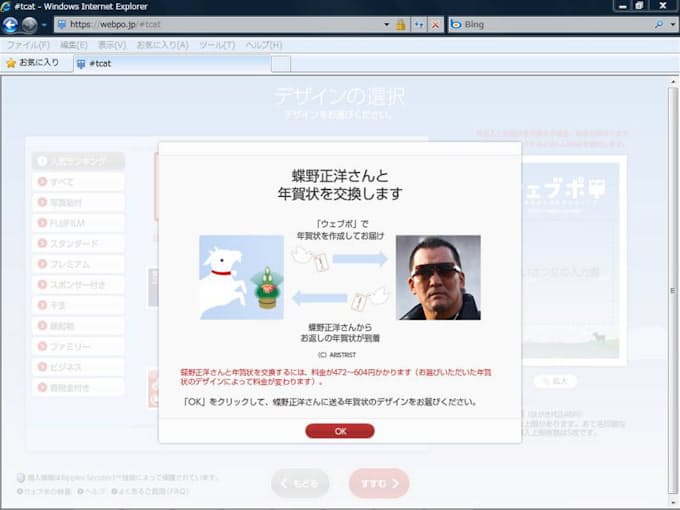Open the ツール(T) menu
Screen dimensions: 680x510
[x=217, y=45]
